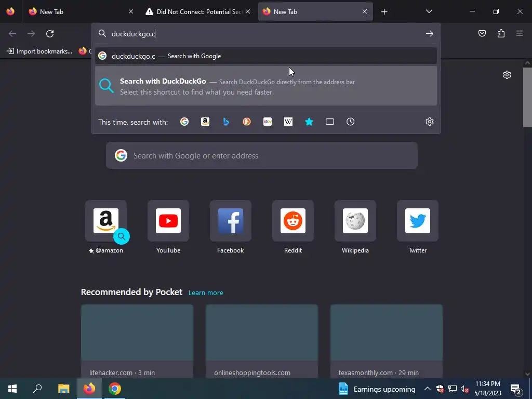Image resolution: width=532 pixels, height=399 pixels.
Task: Open File Explorer from the taskbar
Action: 63,389
